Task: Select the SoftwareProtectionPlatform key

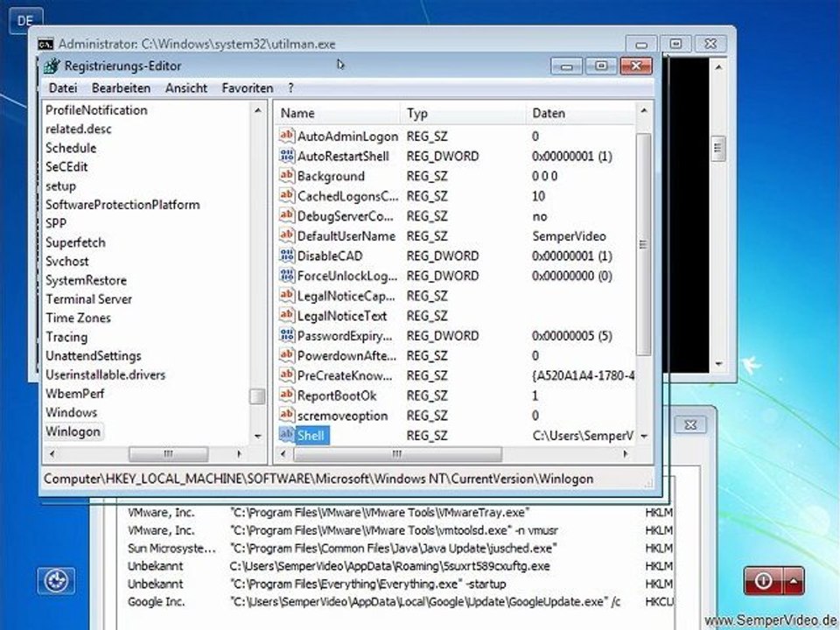Action: click(x=122, y=205)
